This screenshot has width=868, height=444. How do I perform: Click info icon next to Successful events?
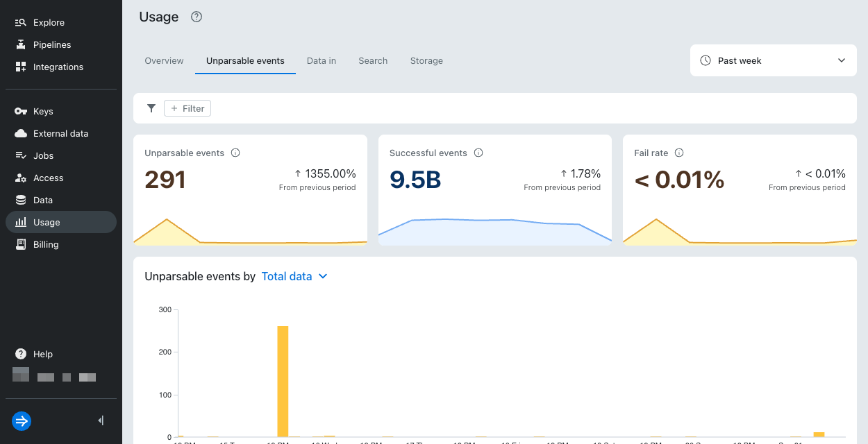click(478, 153)
